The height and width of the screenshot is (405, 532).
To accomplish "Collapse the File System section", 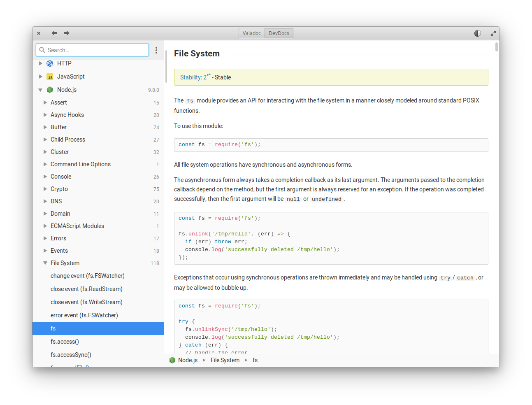I will pos(45,263).
